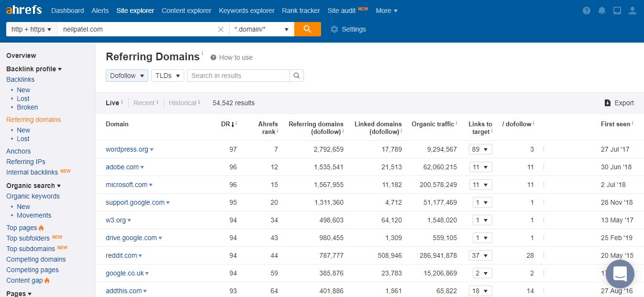
Task: Go to Keywords explorer
Action: (247, 11)
